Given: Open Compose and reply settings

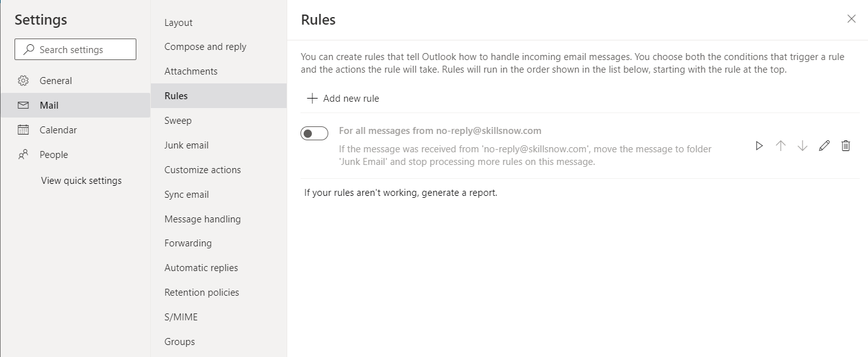Looking at the screenshot, I should (x=205, y=47).
